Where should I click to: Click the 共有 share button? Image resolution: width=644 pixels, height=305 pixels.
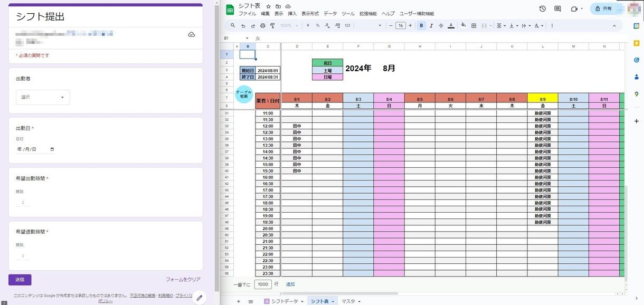click(604, 9)
